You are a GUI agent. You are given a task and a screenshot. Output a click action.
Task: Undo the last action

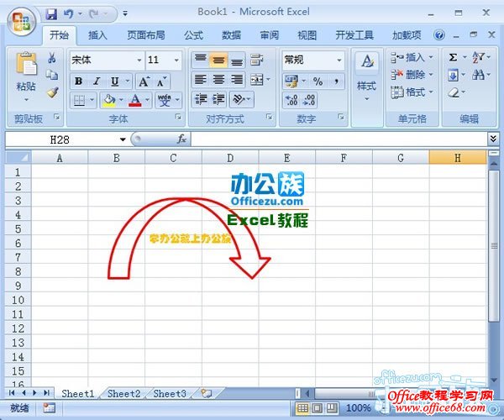pyautogui.click(x=68, y=13)
